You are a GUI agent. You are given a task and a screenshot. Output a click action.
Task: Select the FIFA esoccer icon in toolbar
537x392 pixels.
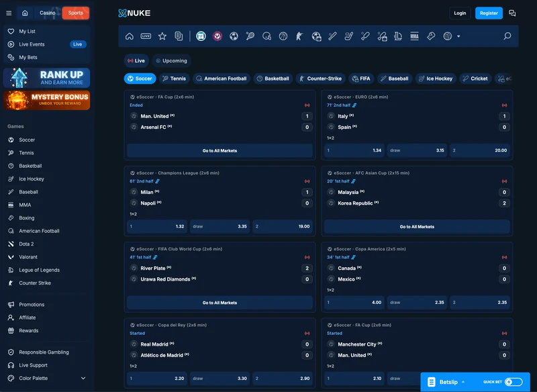pos(316,36)
